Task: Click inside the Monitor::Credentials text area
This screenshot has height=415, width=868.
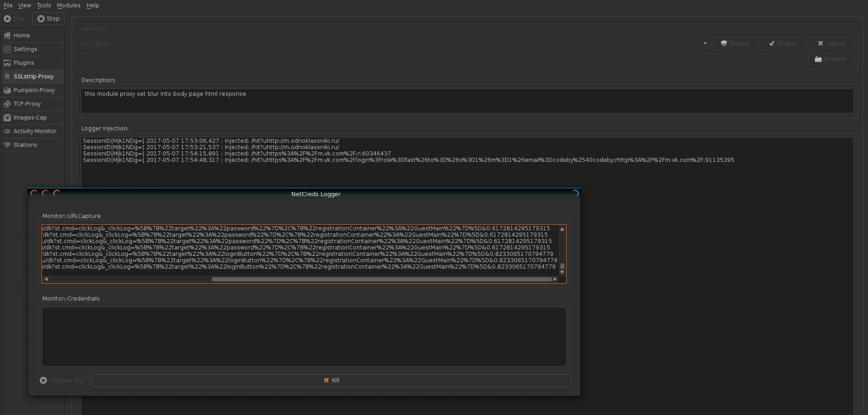Action: 304,337
